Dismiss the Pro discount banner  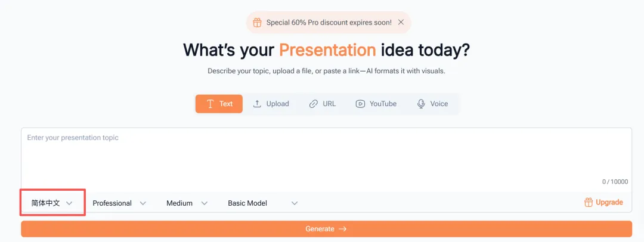point(401,23)
